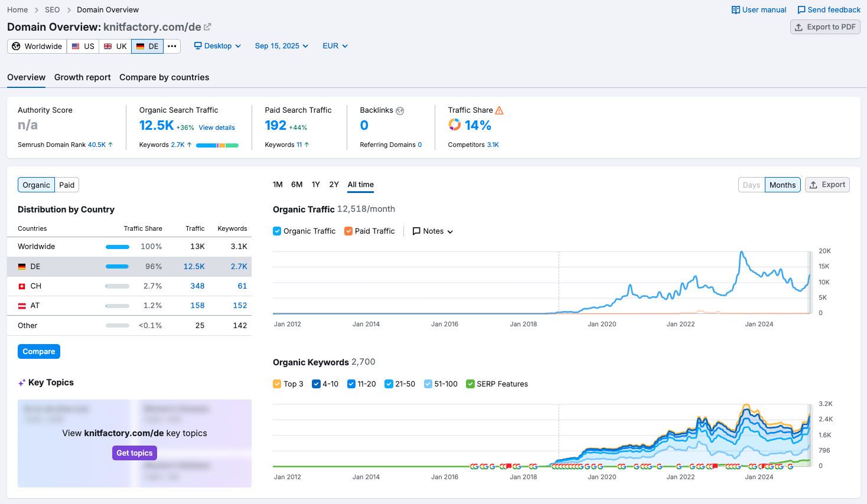Image resolution: width=867 pixels, height=504 pixels.
Task: Click the Germany flag in the DE row
Action: [22, 267]
